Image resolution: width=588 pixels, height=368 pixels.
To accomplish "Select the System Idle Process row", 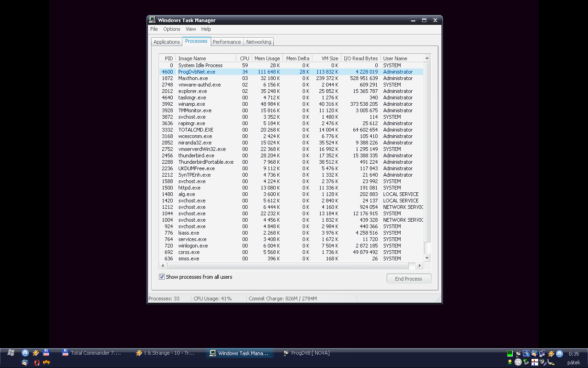I will tap(291, 65).
